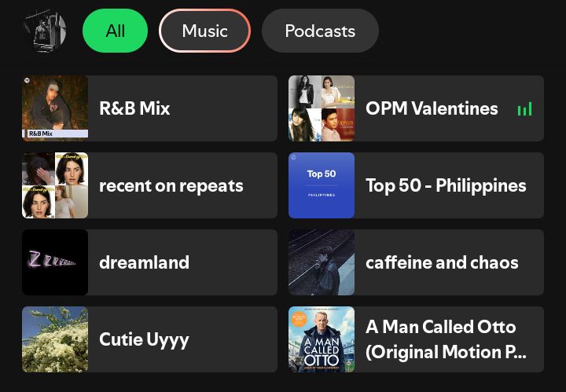Select the All filter chip
The image size is (566, 392).
point(115,31)
